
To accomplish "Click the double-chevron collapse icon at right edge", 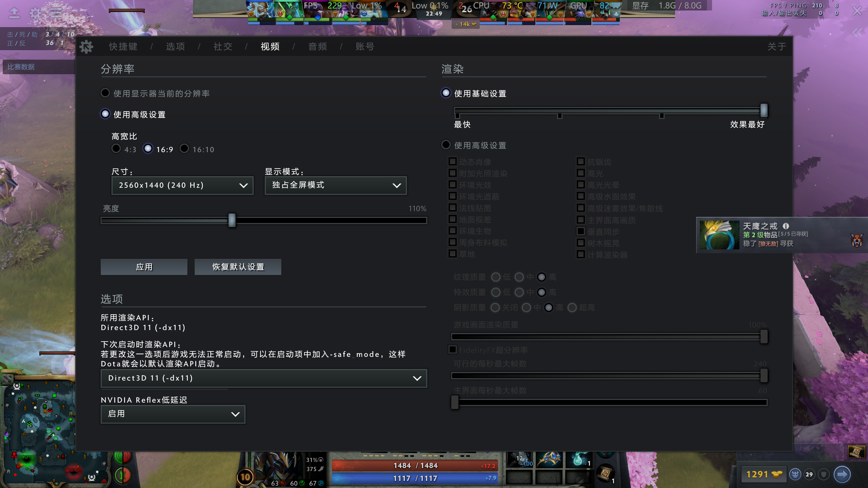I will [x=857, y=33].
